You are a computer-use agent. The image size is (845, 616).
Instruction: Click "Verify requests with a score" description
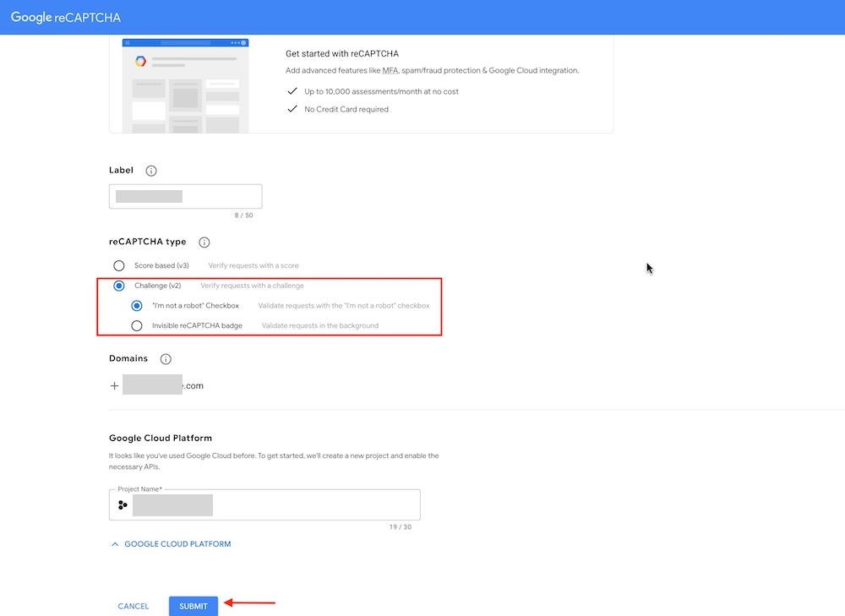tap(253, 265)
